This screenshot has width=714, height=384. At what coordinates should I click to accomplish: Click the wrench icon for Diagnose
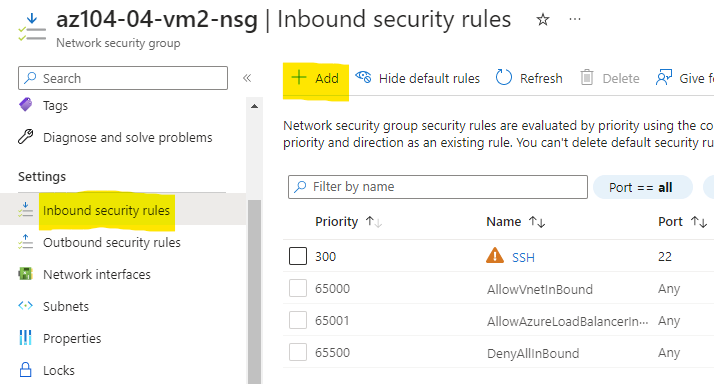coord(26,137)
